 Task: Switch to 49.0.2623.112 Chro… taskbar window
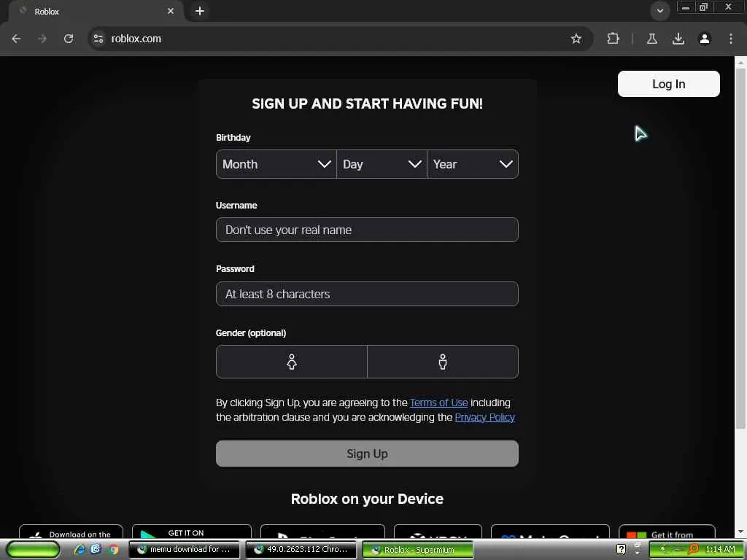coord(301,550)
